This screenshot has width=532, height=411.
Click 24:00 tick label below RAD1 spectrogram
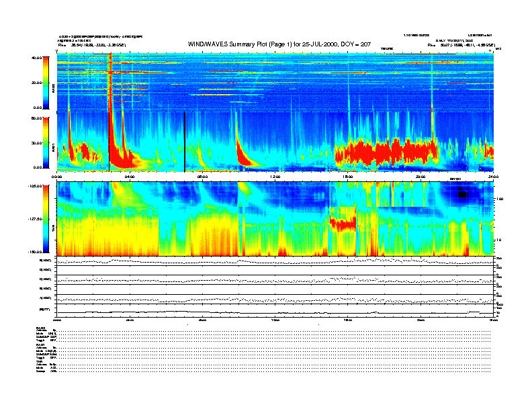click(x=493, y=177)
